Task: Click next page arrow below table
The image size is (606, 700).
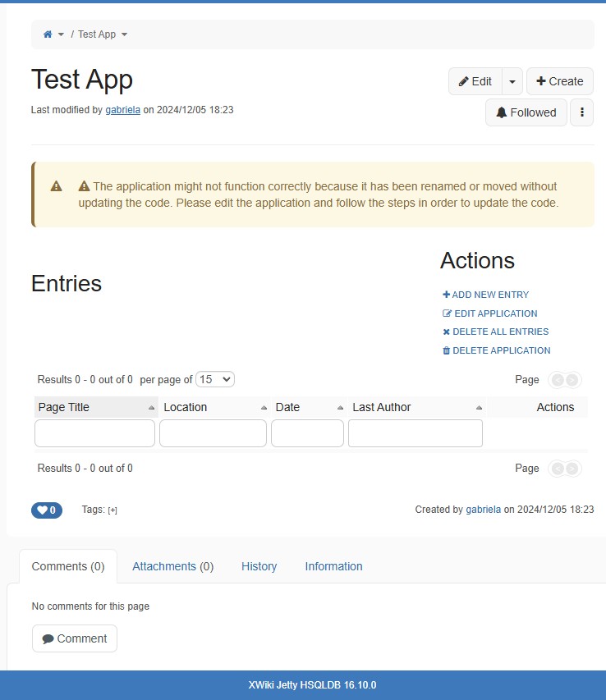Action: point(572,469)
